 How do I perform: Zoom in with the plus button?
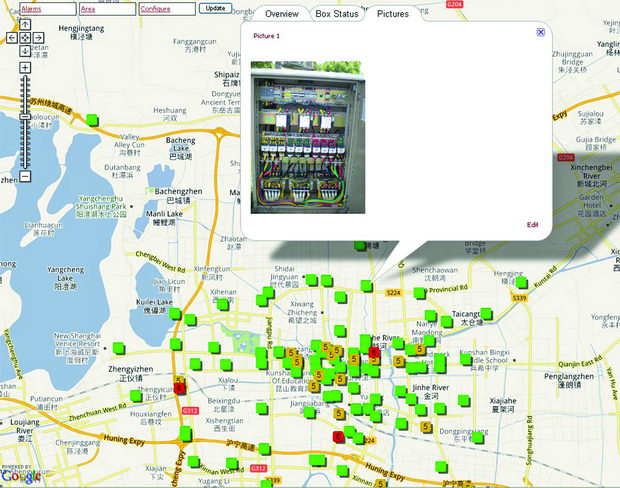25,68
